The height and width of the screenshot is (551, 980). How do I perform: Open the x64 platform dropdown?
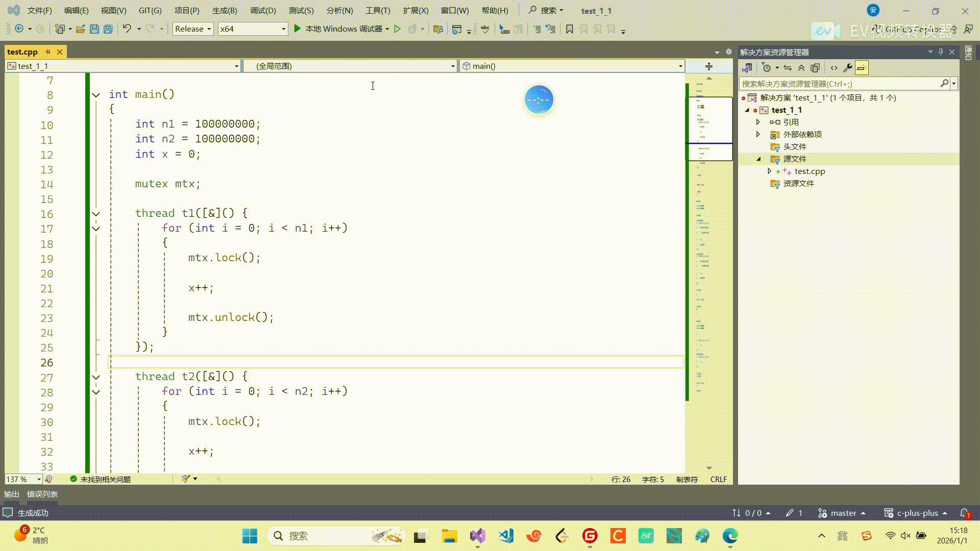252,29
